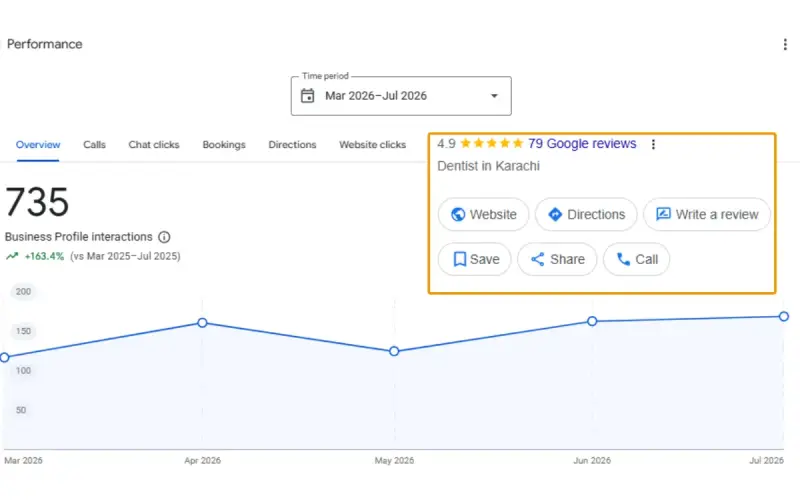
Task: Open the Website clicks tab
Action: coord(372,145)
